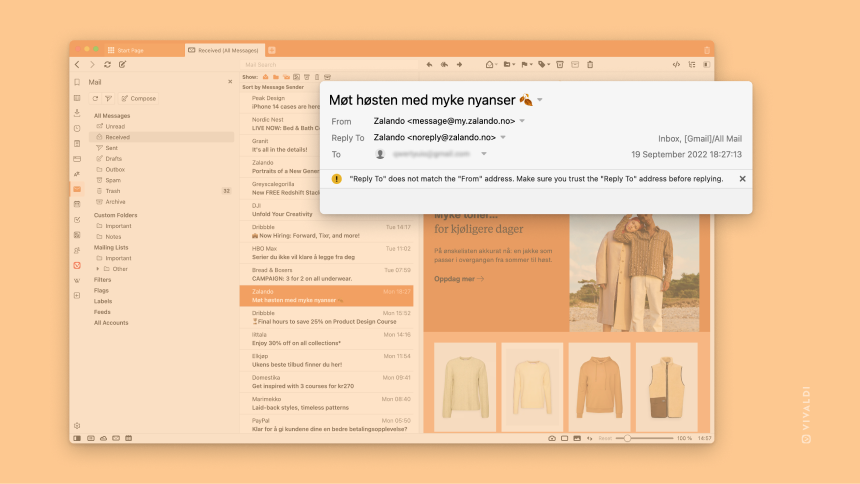
Task: Click Sort by Message Sender
Action: [273, 87]
